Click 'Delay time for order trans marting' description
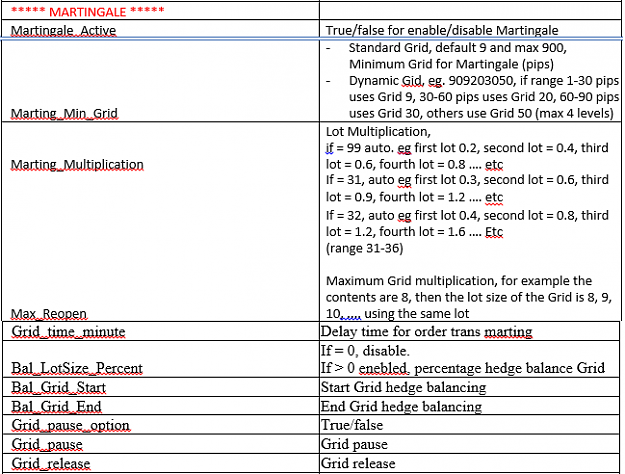The height and width of the screenshot is (474, 625). pyautogui.click(x=426, y=332)
